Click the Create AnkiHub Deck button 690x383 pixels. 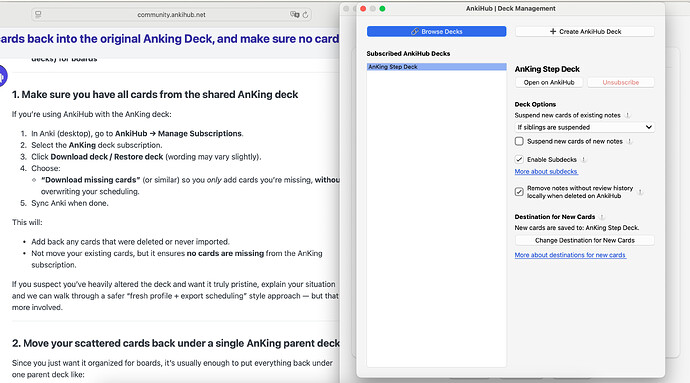tap(585, 32)
